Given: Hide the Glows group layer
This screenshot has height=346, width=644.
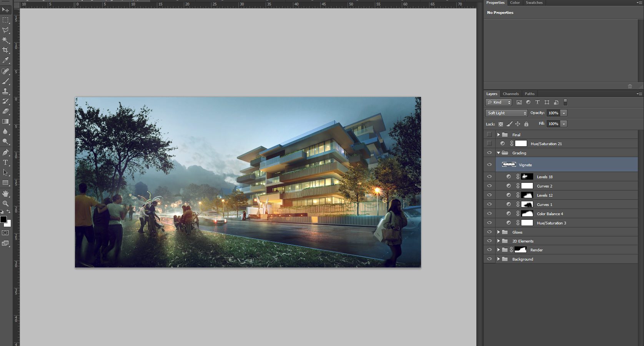Looking at the screenshot, I should [x=489, y=232].
